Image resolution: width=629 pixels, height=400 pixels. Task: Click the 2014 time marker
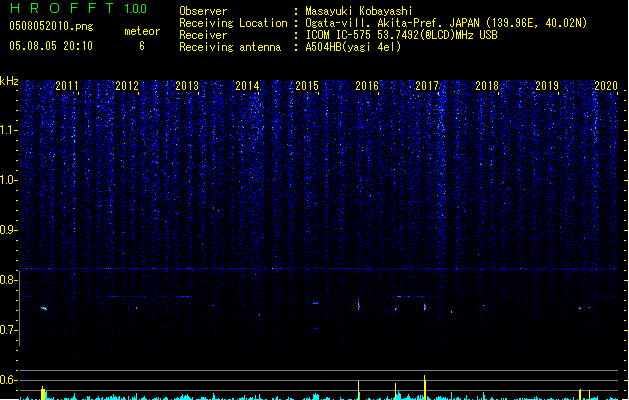tap(247, 86)
